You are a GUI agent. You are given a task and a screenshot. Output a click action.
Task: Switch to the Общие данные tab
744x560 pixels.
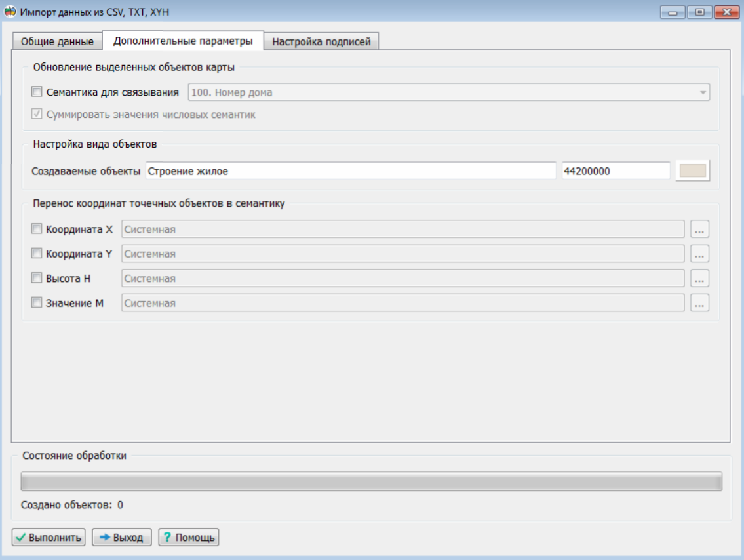pos(57,41)
